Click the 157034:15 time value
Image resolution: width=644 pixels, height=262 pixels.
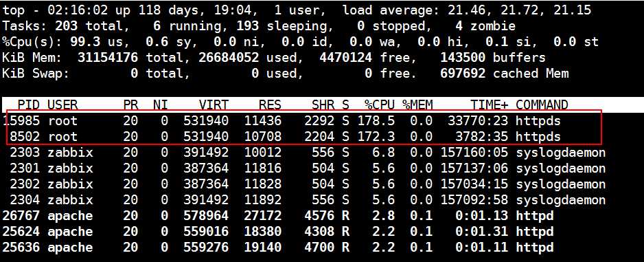(475, 184)
